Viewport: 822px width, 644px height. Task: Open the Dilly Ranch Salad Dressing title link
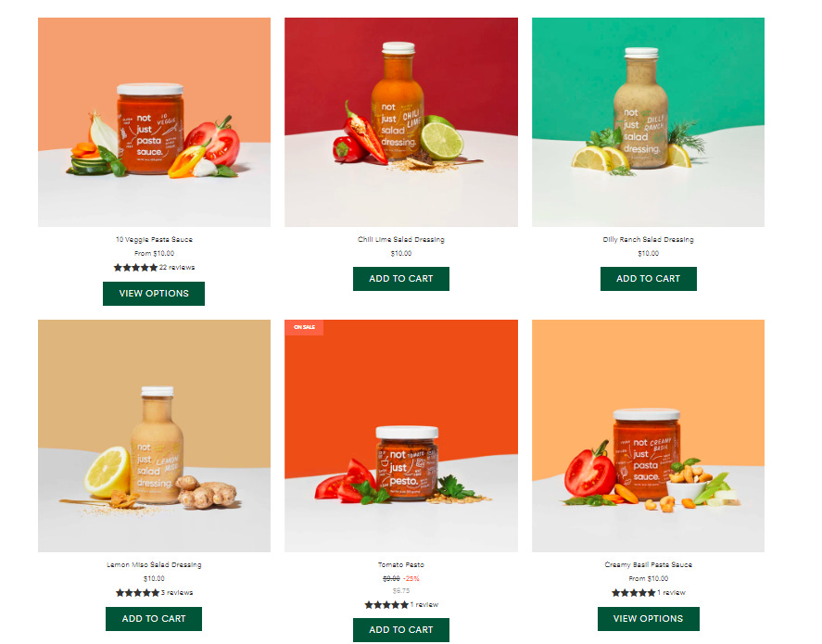[x=649, y=239]
